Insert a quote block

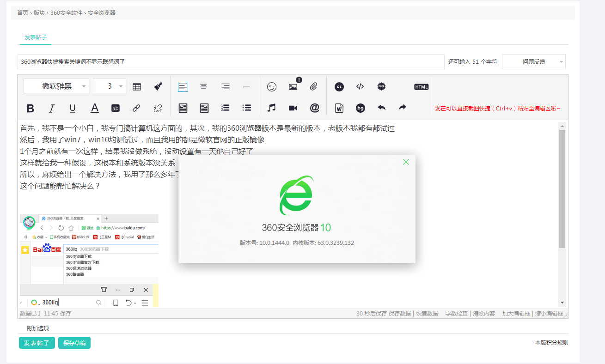tap(339, 86)
